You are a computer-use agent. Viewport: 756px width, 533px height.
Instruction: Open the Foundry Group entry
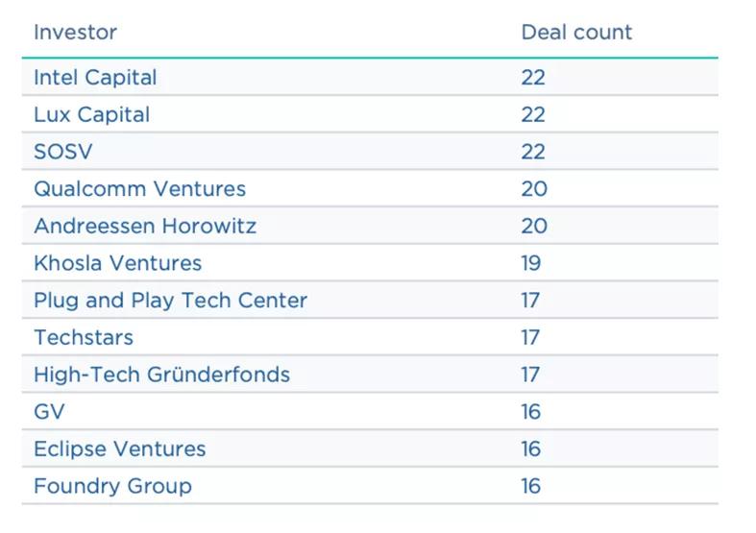[112, 486]
